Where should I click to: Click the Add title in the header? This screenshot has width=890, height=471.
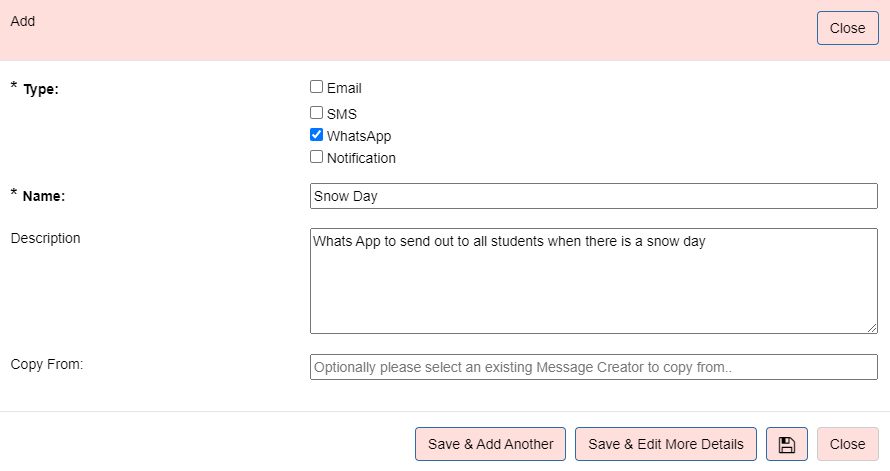coord(23,21)
